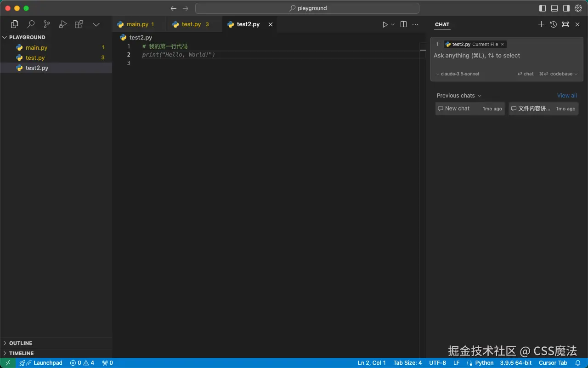Select test2.py in the file explorer

point(56,68)
